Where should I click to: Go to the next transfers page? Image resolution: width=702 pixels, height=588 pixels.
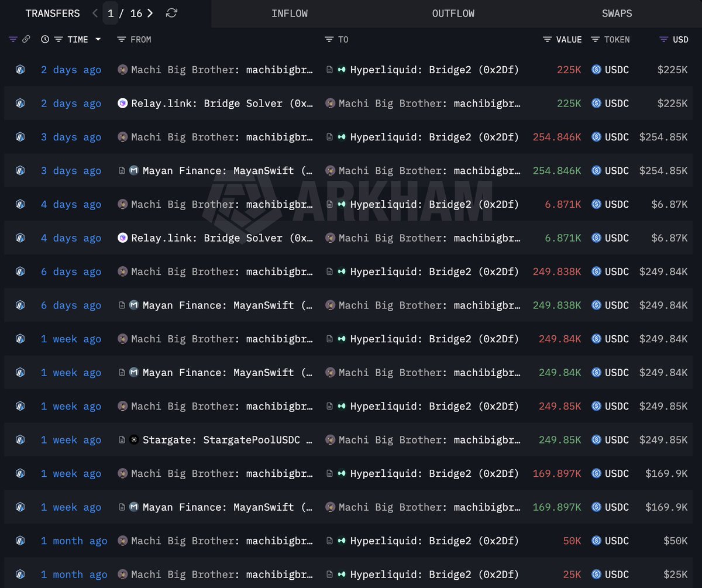[x=150, y=13]
